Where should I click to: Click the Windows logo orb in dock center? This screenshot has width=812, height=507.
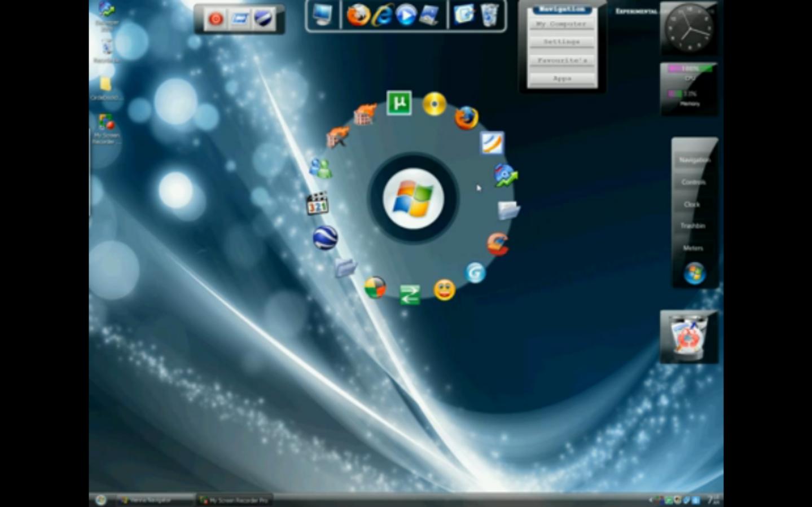click(413, 199)
